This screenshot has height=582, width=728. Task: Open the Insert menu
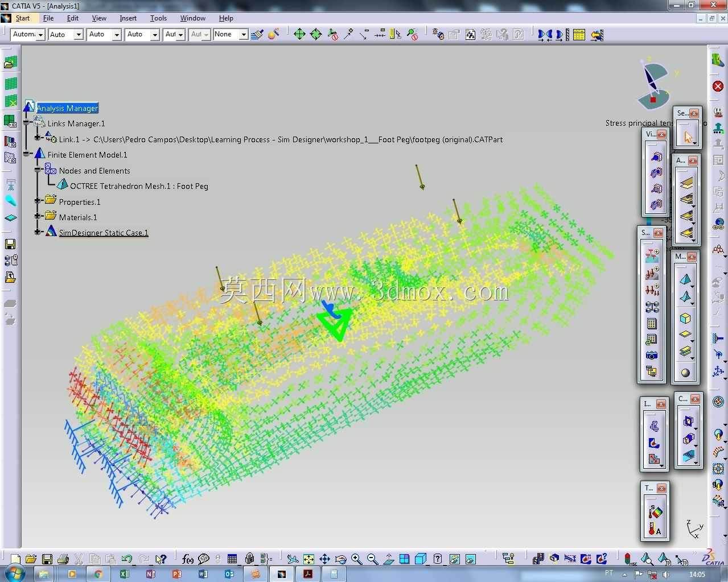[128, 18]
